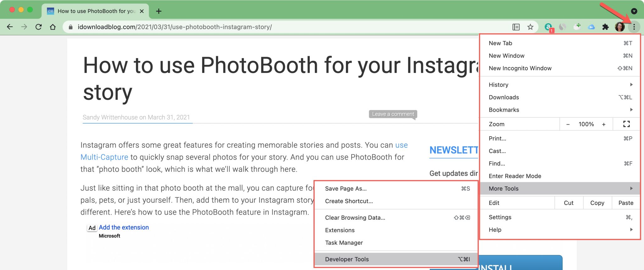
Task: Expand the History submenu
Action: (x=560, y=85)
